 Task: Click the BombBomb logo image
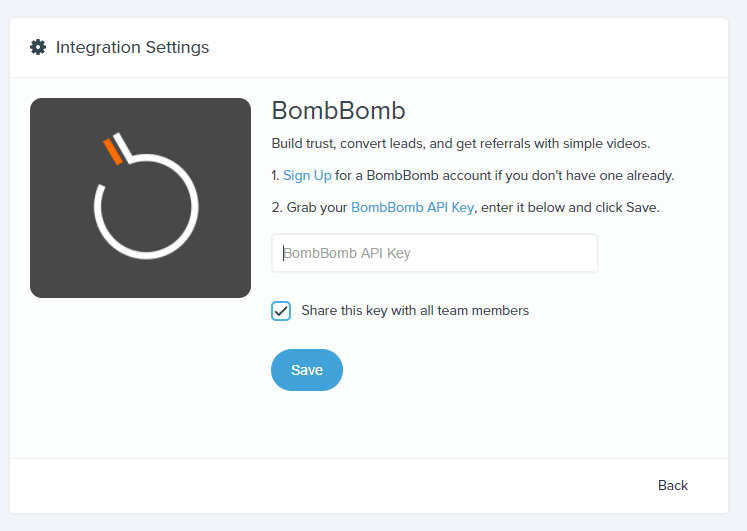(x=141, y=198)
